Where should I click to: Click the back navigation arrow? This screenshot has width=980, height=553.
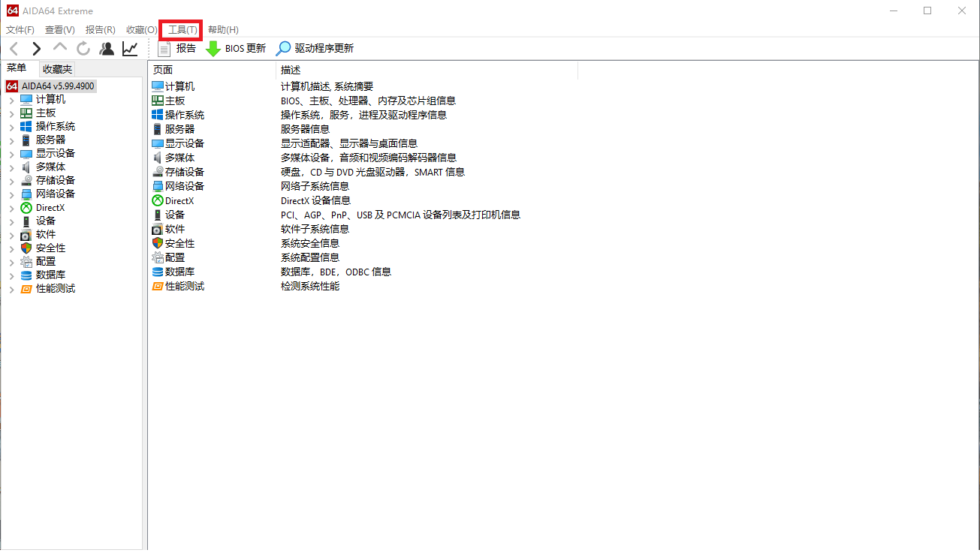tap(14, 49)
